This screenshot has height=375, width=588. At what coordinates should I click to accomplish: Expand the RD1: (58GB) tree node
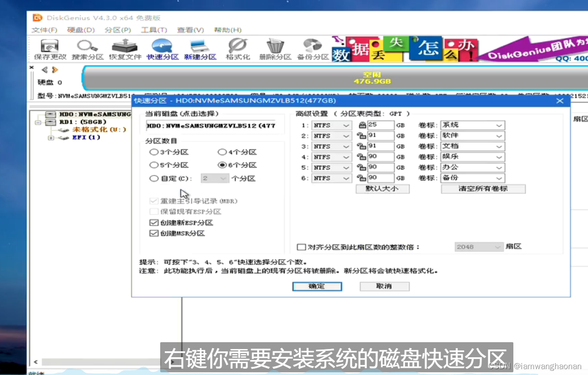(38, 122)
